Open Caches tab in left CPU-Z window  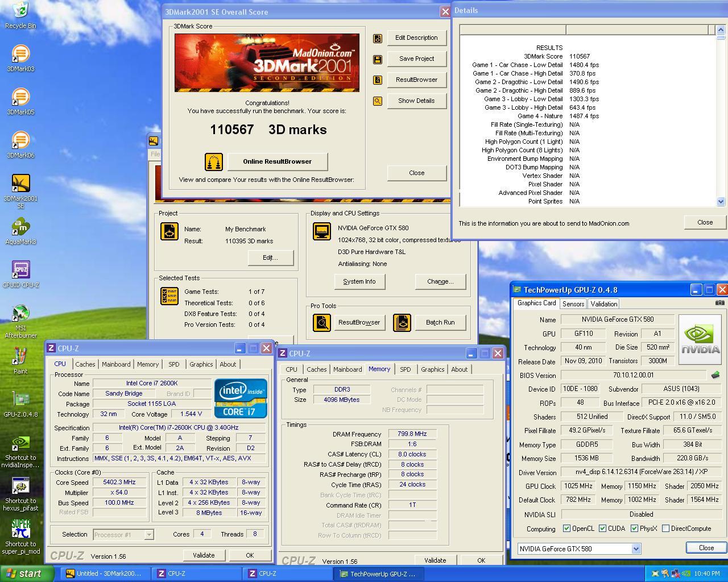coord(85,364)
